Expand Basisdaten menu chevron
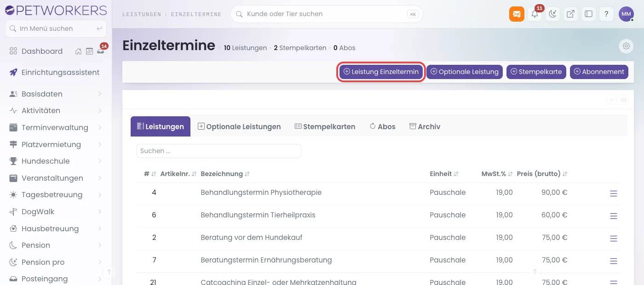The image size is (644, 285). coord(100,94)
